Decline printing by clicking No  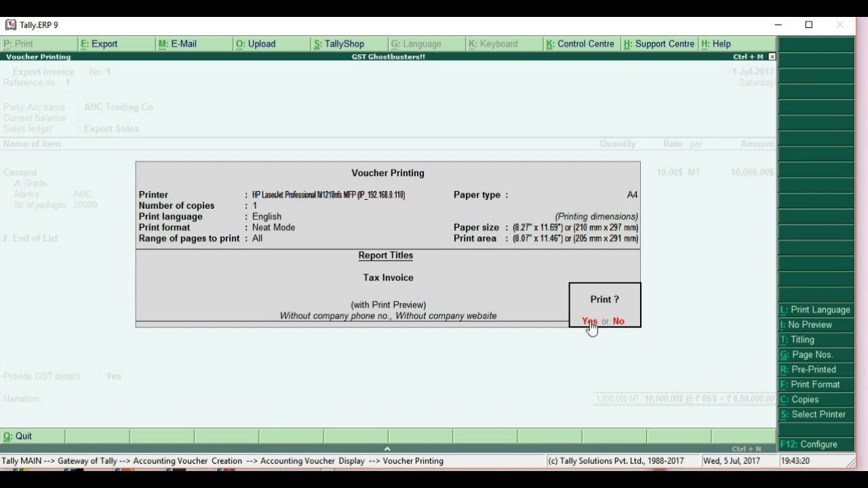click(x=618, y=321)
